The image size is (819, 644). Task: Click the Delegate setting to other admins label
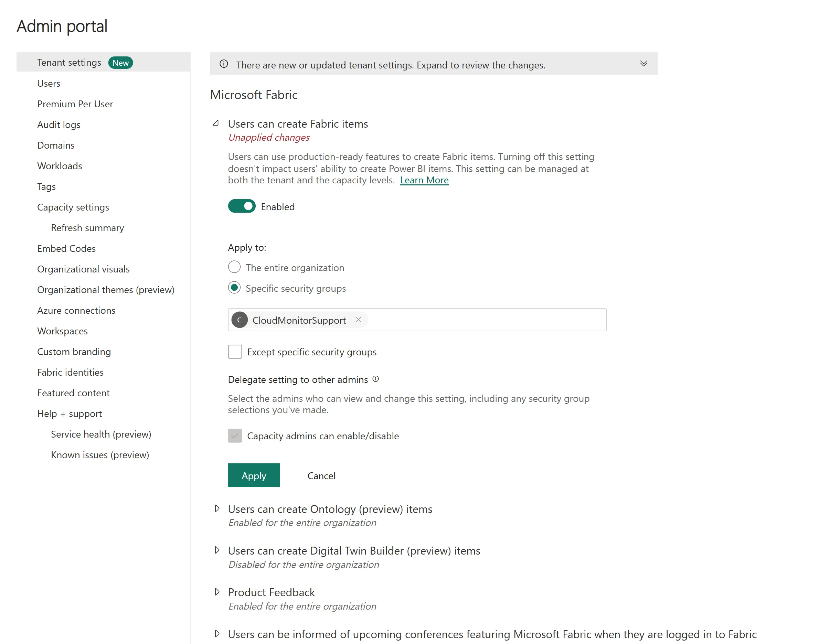pos(298,379)
